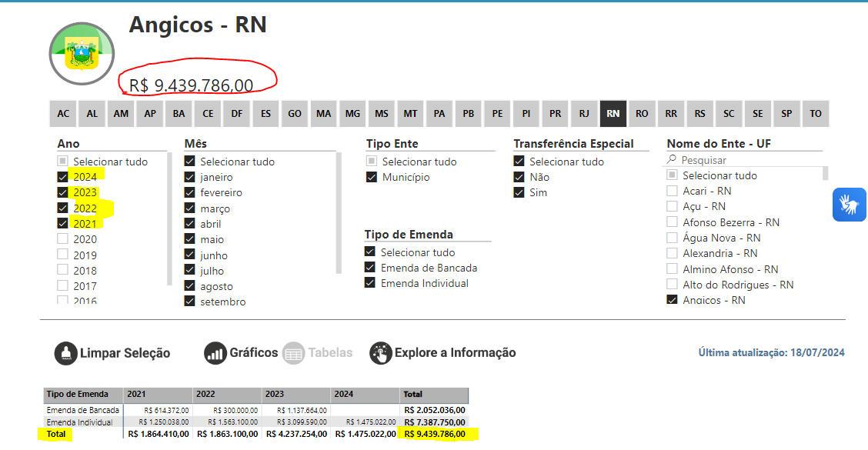The width and height of the screenshot is (868, 450).
Task: Click the Explore a Informação hand icon
Action: point(381,353)
